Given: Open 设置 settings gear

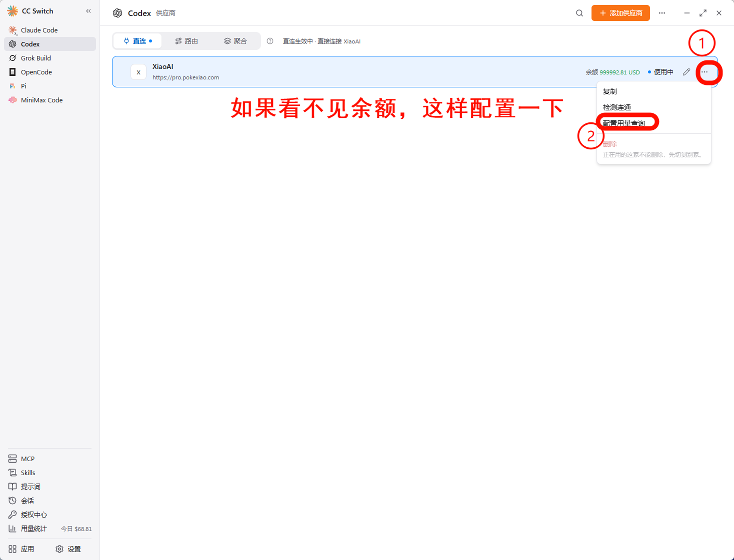Looking at the screenshot, I should [68, 549].
